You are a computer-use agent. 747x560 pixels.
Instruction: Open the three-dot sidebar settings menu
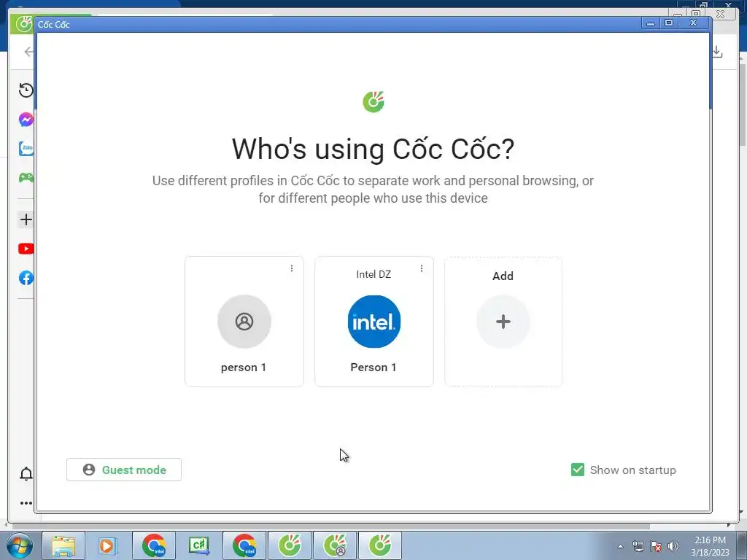pyautogui.click(x=26, y=503)
